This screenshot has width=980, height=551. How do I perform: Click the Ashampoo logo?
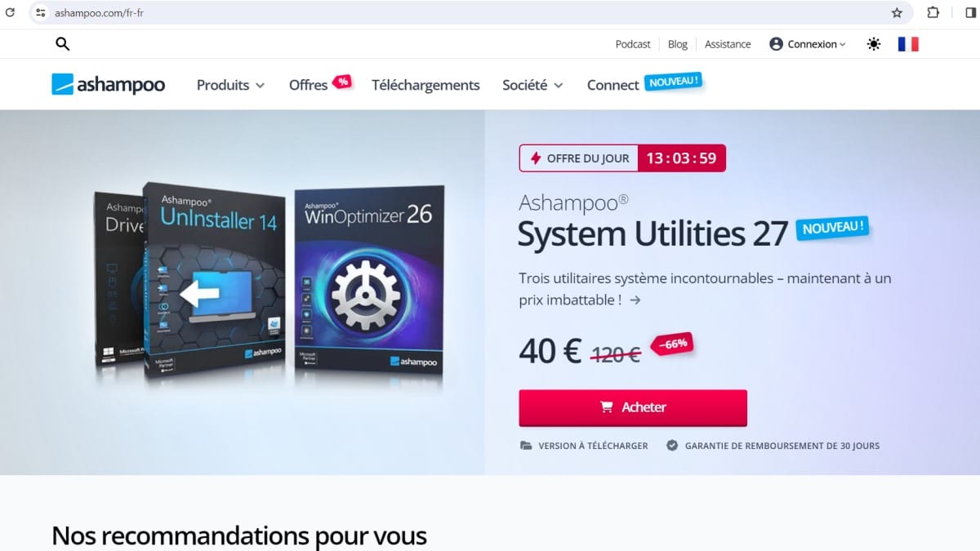click(109, 85)
